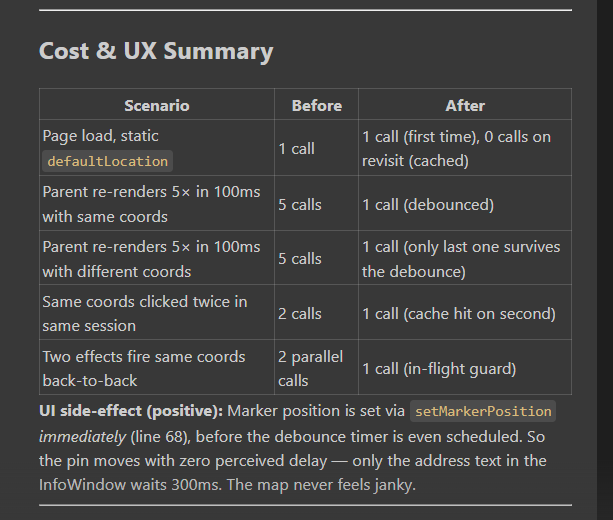Click the italic word 'immediately'
The image size is (613, 520).
coord(82,437)
